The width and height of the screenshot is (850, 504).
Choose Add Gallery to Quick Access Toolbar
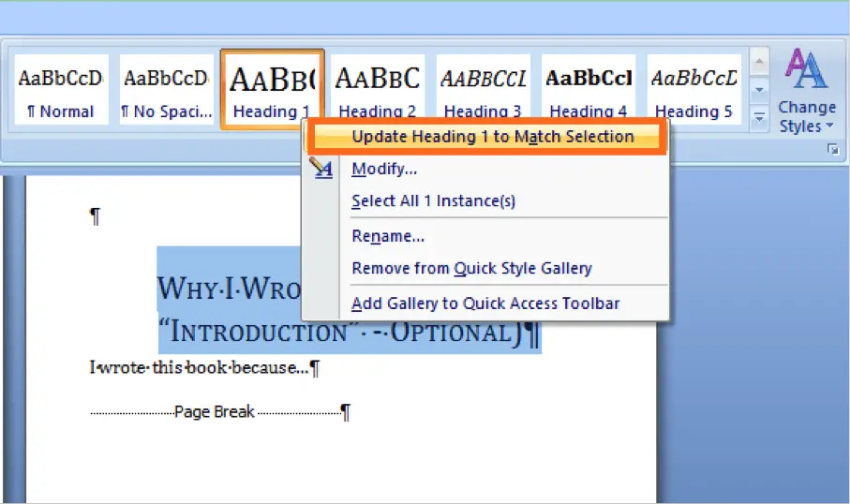[x=485, y=304]
